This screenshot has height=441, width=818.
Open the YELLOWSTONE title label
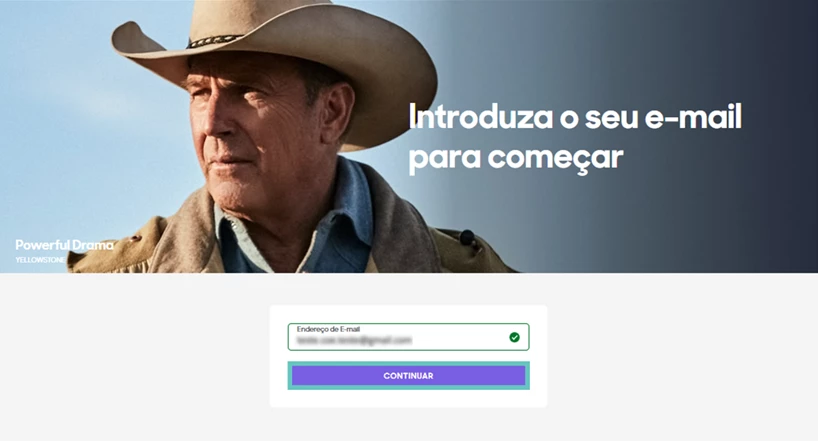pos(40,260)
